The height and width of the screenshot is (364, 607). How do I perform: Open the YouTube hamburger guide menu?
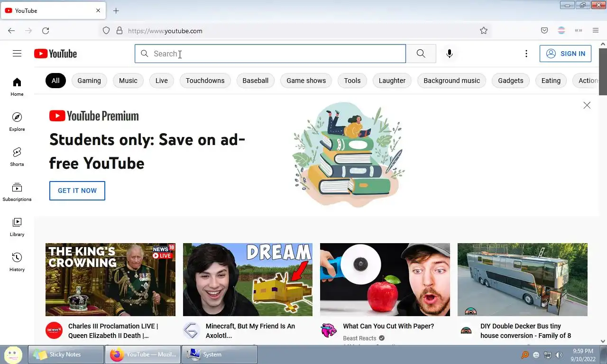coord(17,54)
